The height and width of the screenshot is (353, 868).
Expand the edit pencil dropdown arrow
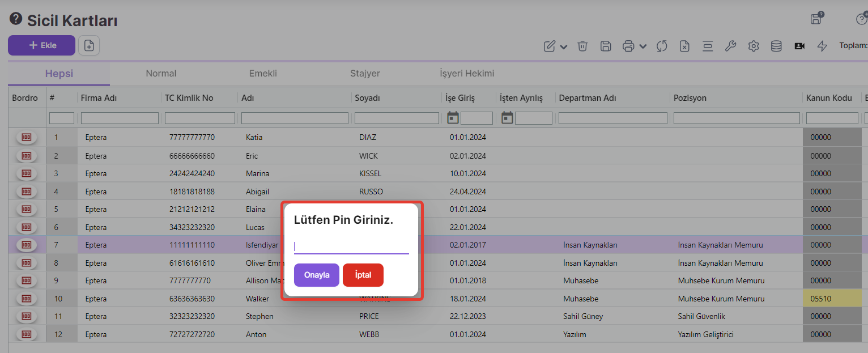click(564, 47)
